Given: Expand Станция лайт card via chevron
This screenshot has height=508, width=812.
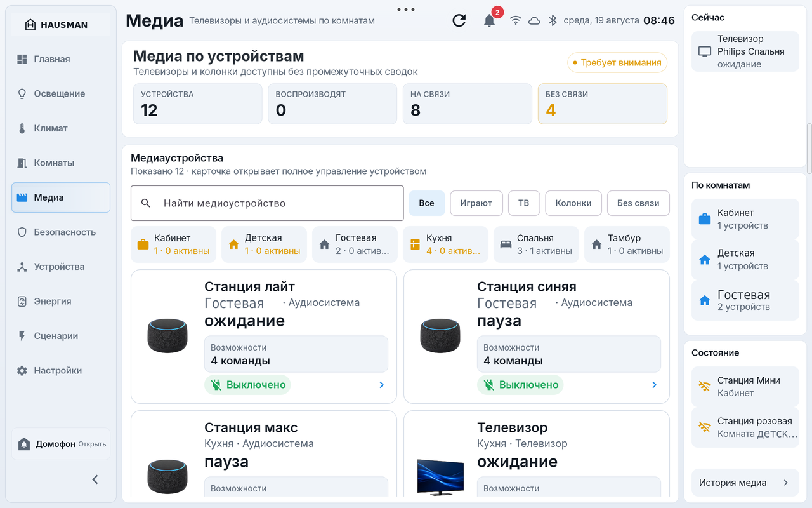Looking at the screenshot, I should point(381,385).
